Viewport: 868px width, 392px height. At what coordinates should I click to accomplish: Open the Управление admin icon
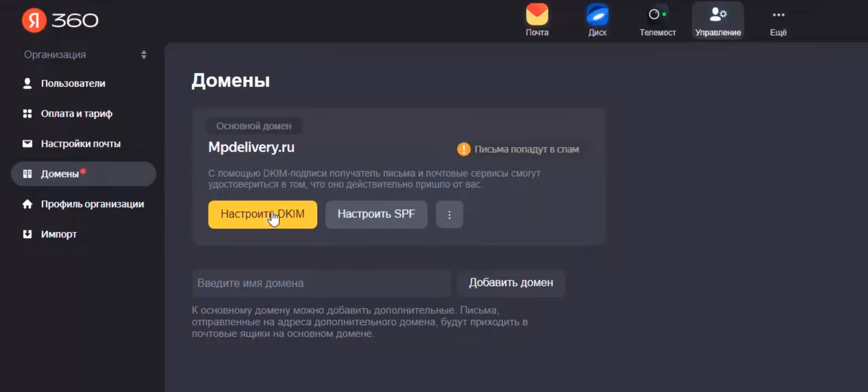(x=718, y=15)
